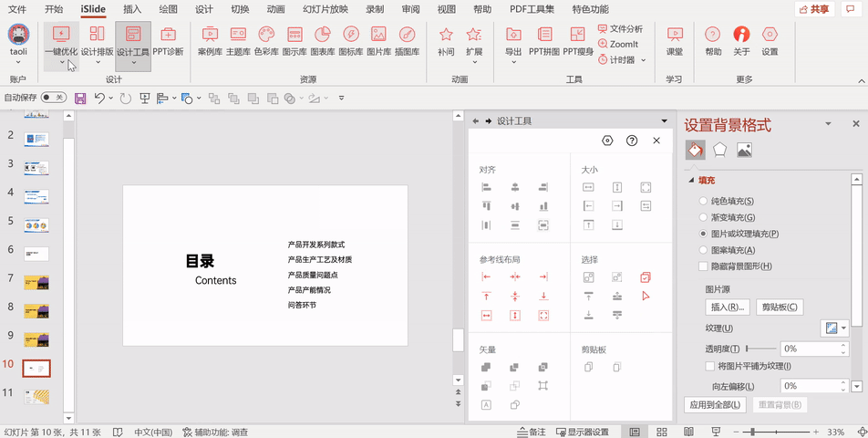
Task: Click the 应用到全部(L) button
Action: [x=715, y=405]
